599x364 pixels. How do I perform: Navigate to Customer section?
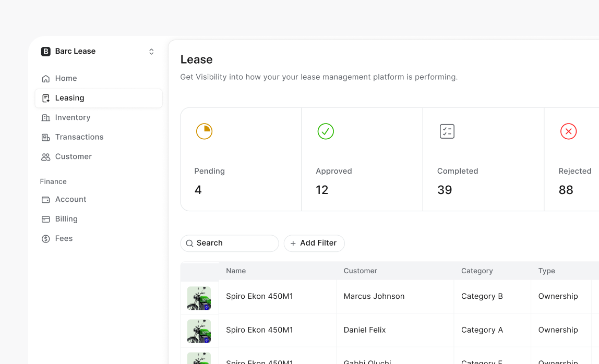(99, 156)
